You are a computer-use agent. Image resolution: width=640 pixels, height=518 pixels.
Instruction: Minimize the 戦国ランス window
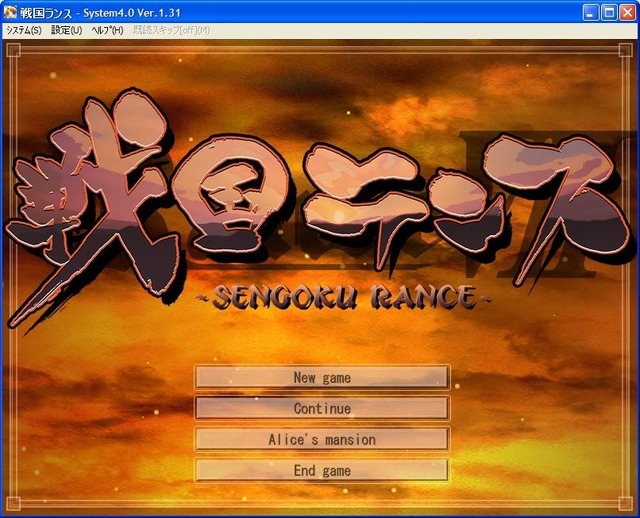tap(590, 13)
